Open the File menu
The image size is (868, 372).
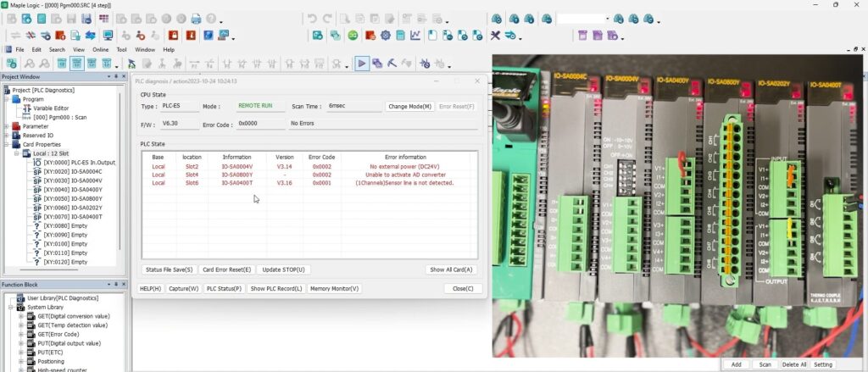click(x=19, y=49)
